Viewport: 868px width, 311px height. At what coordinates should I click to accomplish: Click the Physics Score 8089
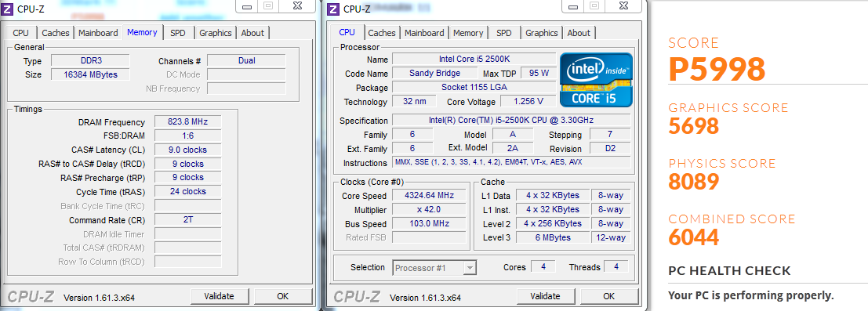pos(694,182)
